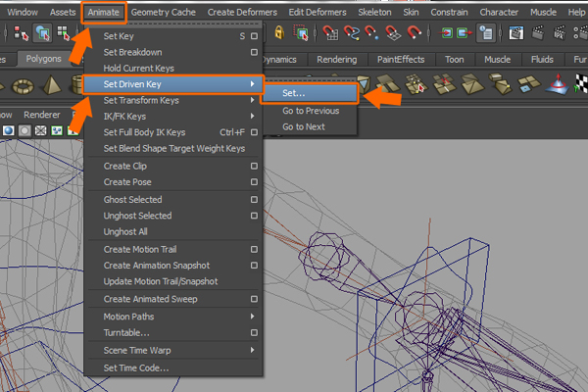Enable snap to points magnet
588x392 pixels.
tap(372, 33)
